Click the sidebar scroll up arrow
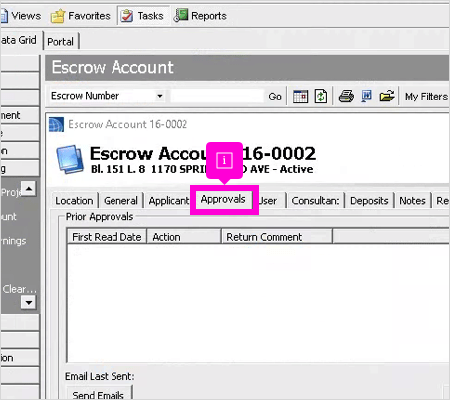 (29, 189)
